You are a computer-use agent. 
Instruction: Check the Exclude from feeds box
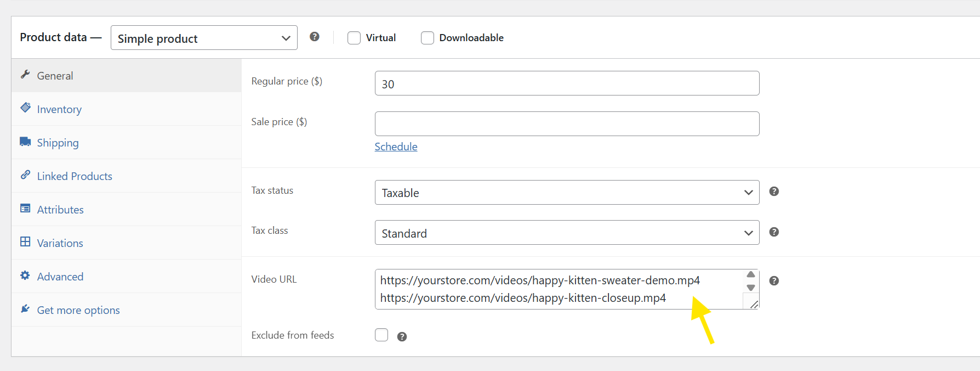pos(381,335)
